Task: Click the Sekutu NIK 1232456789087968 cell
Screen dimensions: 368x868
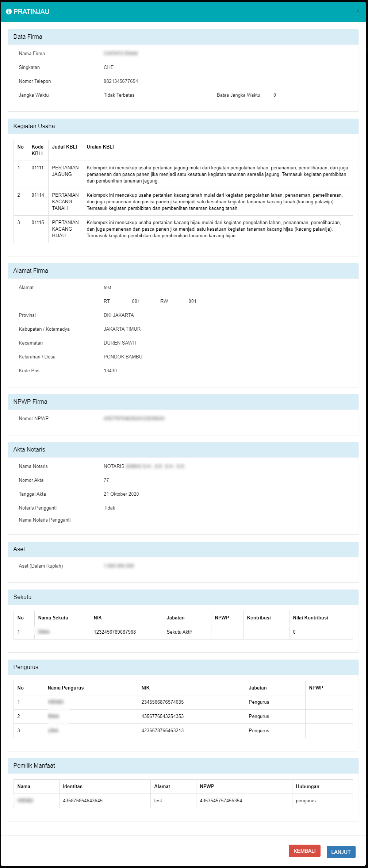Action: (x=115, y=632)
